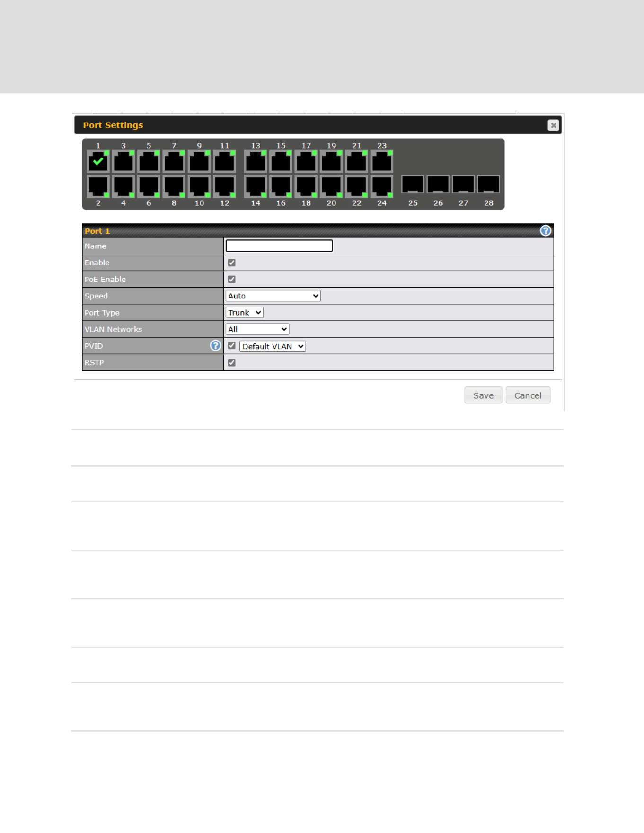
Task: Select port 1 icon with green checkmark
Action: 98,162
